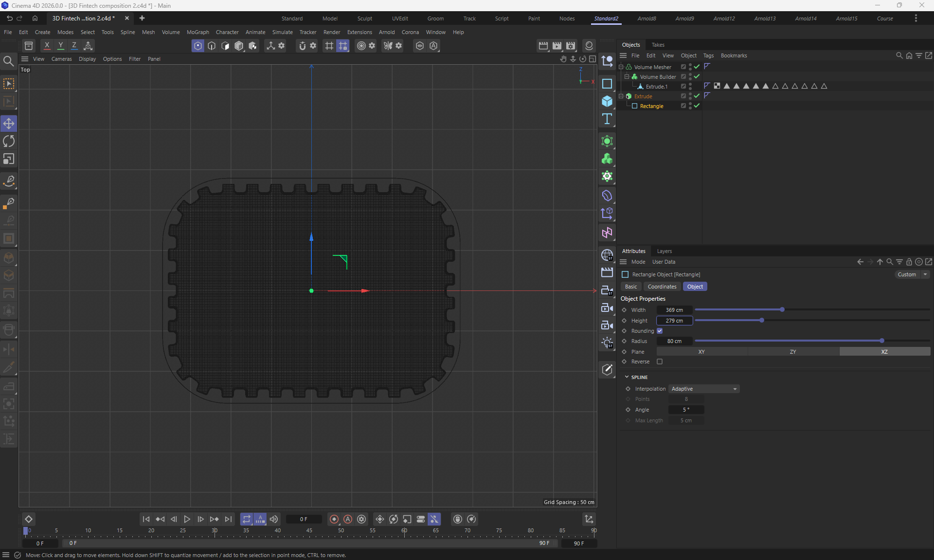Screen dimensions: 934x560
Task: Click the Cube primitive icon
Action: (607, 101)
